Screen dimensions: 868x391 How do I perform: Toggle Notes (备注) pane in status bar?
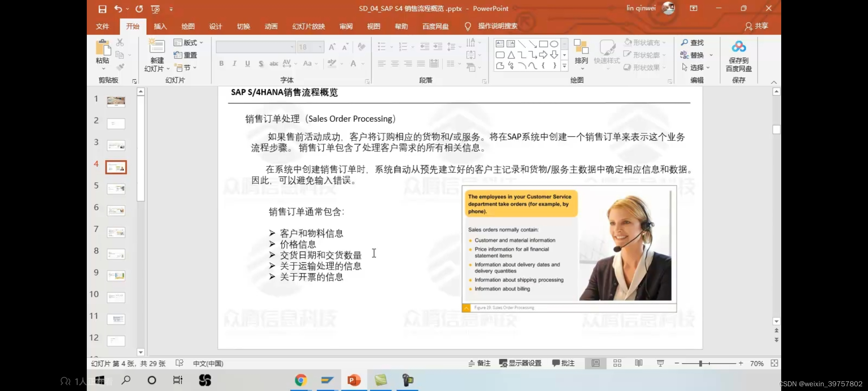[479, 363]
